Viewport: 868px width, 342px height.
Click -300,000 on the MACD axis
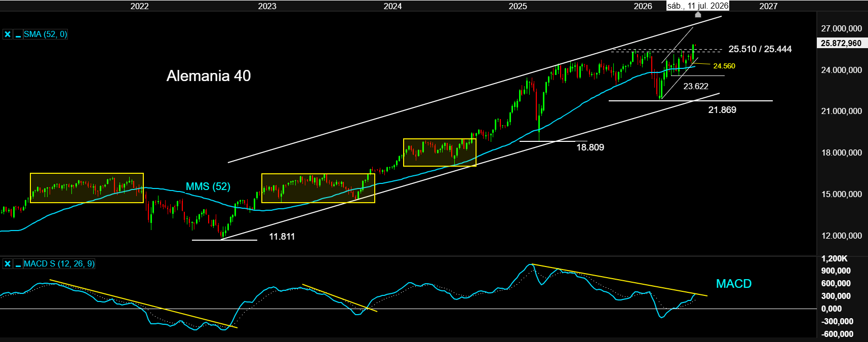pos(837,322)
